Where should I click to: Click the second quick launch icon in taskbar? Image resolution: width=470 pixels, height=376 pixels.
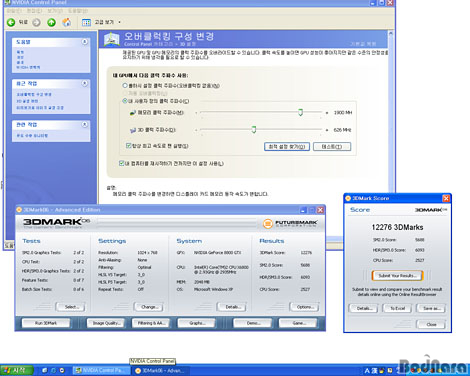tap(53, 370)
